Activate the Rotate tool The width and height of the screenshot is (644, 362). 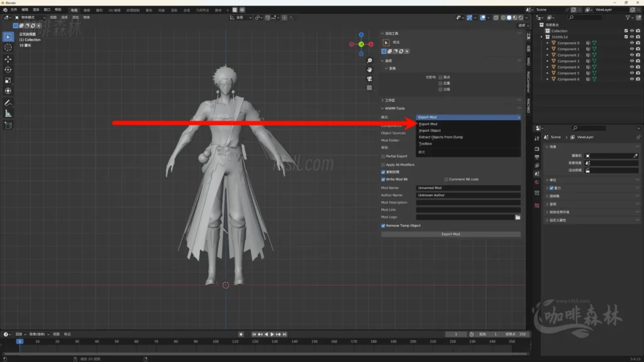click(8, 70)
